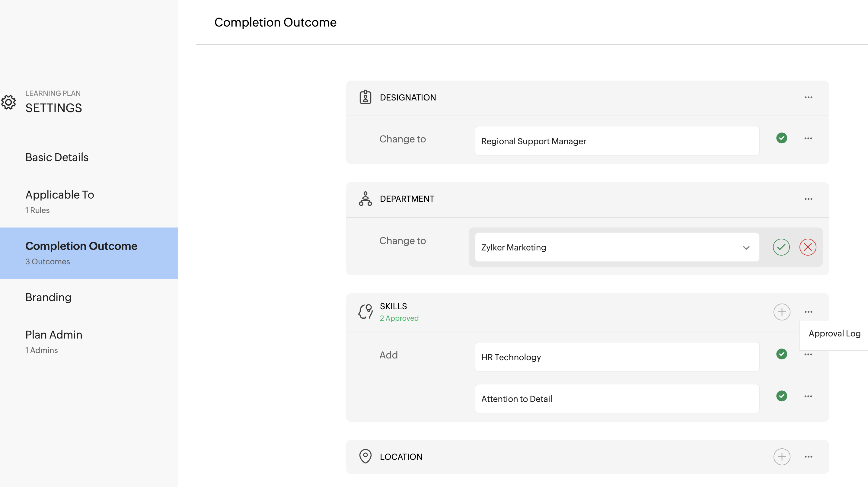Switch to Basic Details settings tab

pos(57,157)
